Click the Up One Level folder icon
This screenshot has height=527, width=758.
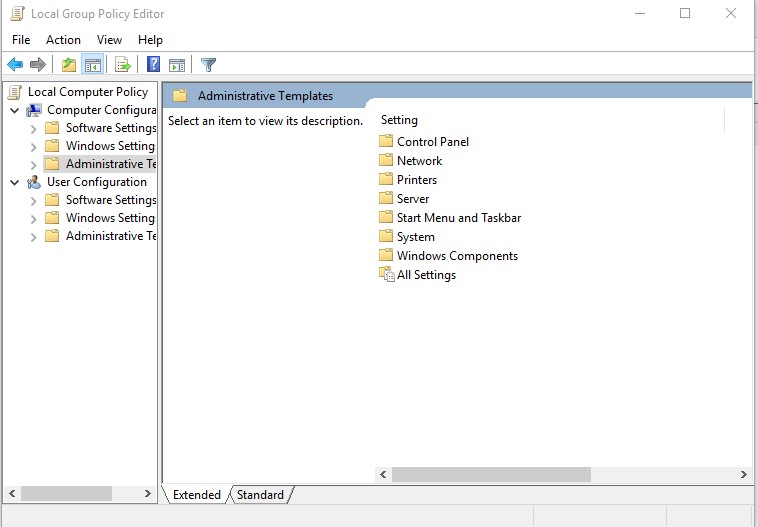click(x=69, y=64)
